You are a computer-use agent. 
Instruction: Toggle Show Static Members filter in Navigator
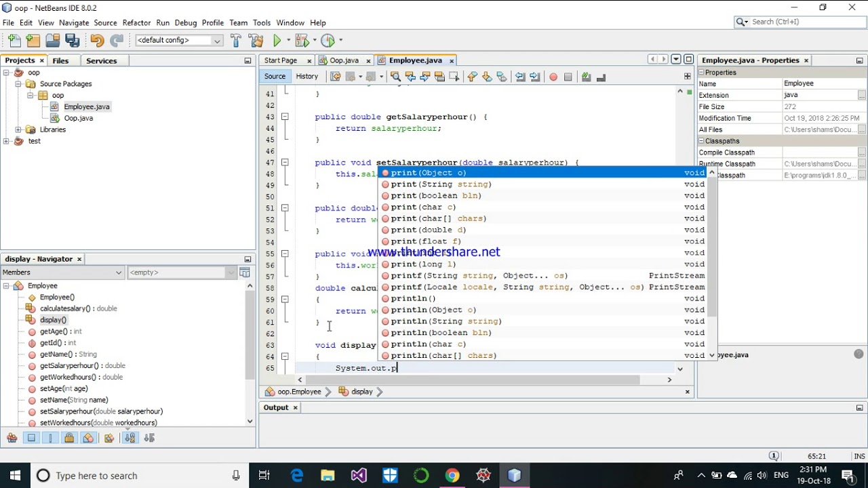[x=50, y=439]
